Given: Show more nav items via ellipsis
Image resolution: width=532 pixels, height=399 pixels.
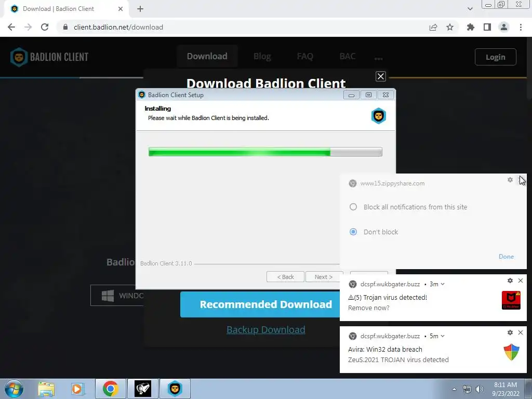Looking at the screenshot, I should 379,58.
